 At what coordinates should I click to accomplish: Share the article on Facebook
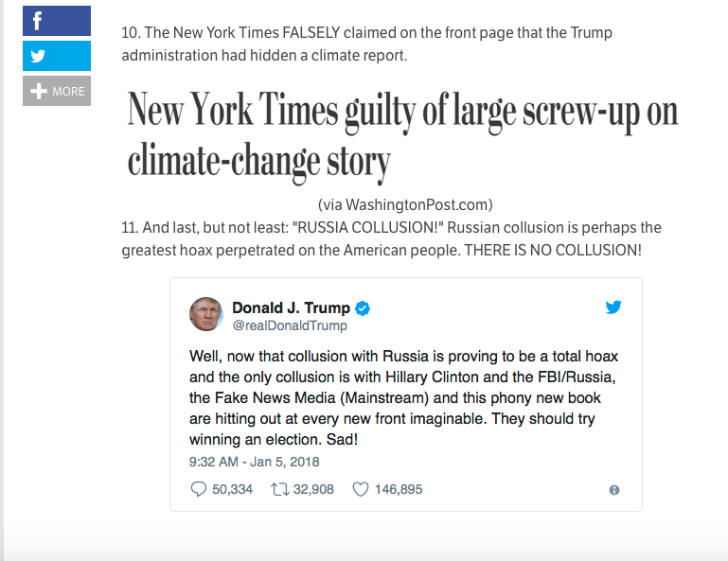pos(57,21)
